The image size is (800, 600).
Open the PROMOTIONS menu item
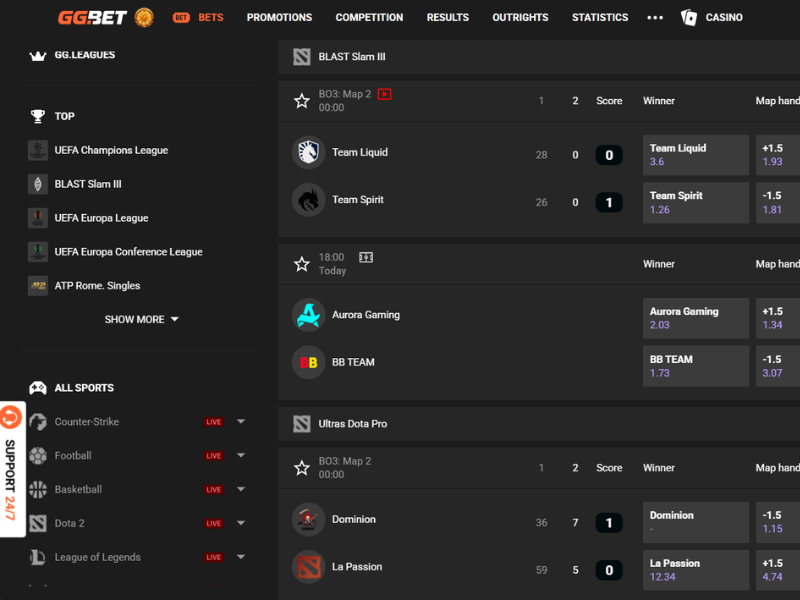(279, 17)
